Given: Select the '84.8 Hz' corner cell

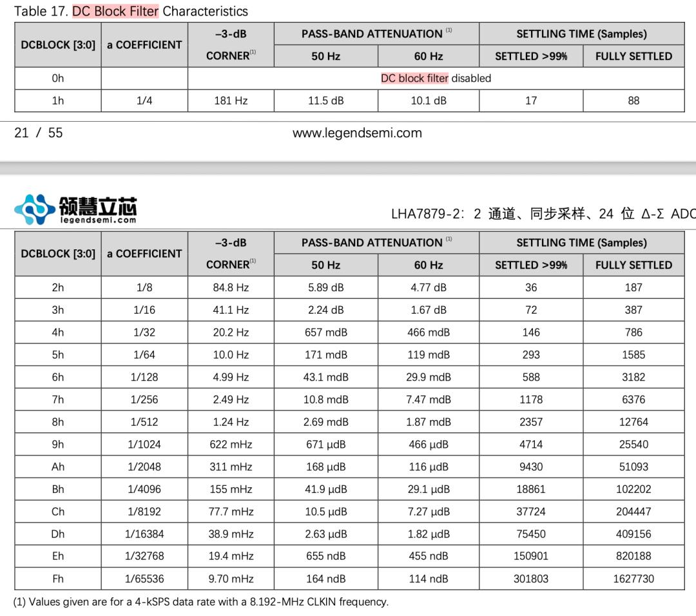Looking at the screenshot, I should [x=231, y=287].
